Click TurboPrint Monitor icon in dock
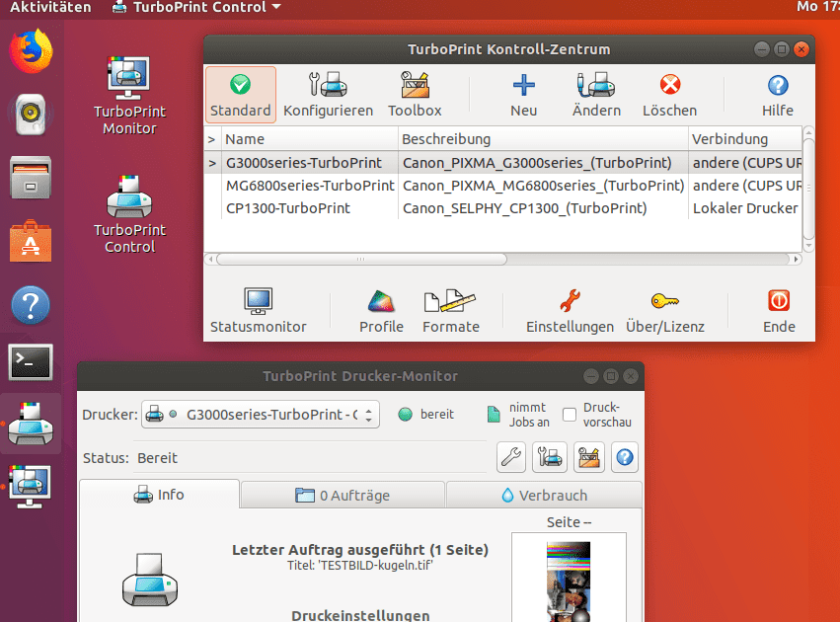This screenshot has width=840, height=622. click(31, 486)
